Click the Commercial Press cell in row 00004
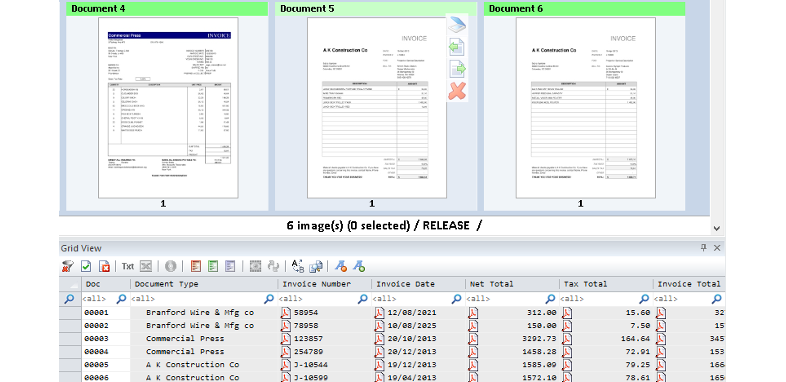This screenshot has width=786, height=382. click(x=204, y=351)
